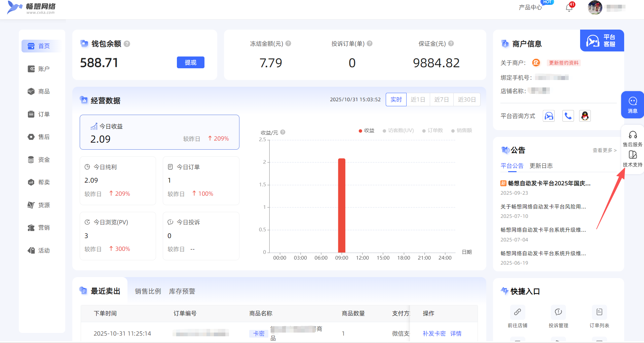Click the red revenue bar at 09:00
Screen dimensions: 644x343
tap(342, 205)
